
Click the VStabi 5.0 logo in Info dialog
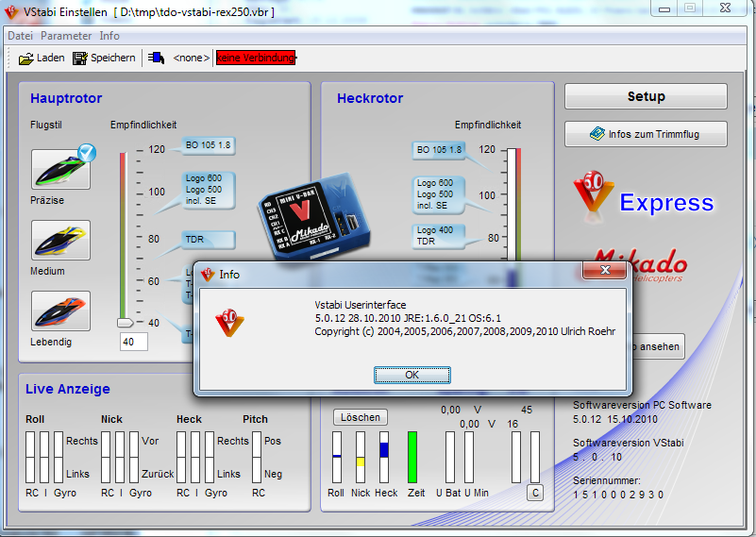(x=229, y=323)
